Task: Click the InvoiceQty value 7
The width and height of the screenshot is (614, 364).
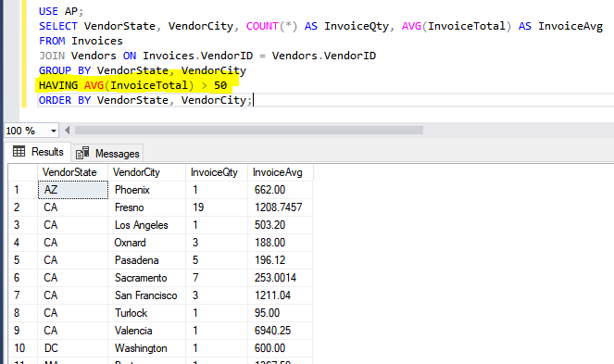Action: coord(195,278)
